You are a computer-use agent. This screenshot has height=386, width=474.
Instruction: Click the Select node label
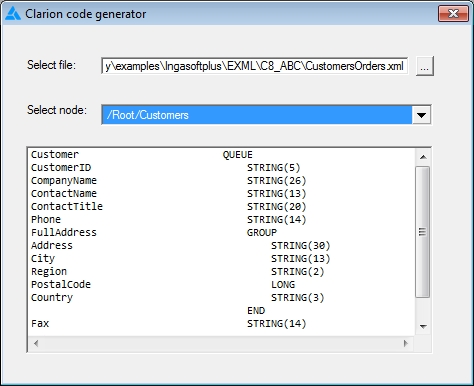pyautogui.click(x=57, y=110)
